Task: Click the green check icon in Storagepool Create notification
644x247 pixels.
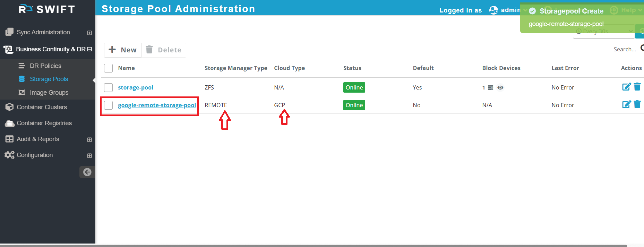Action: tap(532, 11)
